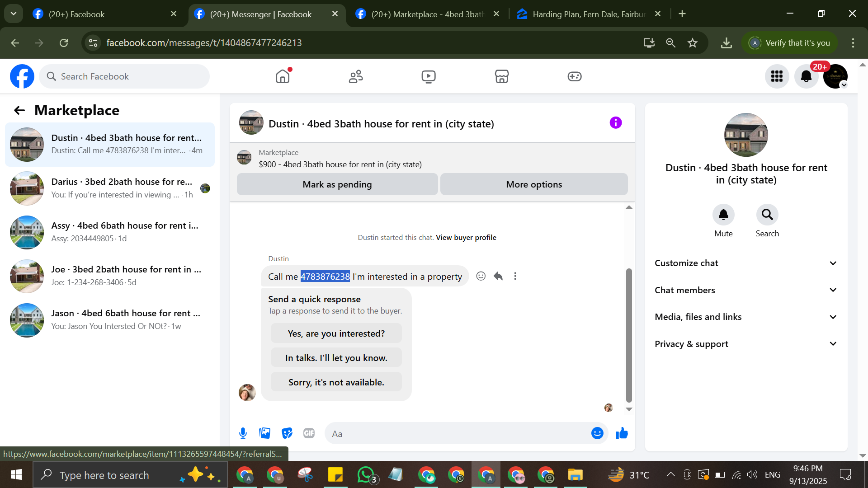The width and height of the screenshot is (868, 488).
Task: Open the Marketplace storefront icon
Action: click(x=502, y=76)
